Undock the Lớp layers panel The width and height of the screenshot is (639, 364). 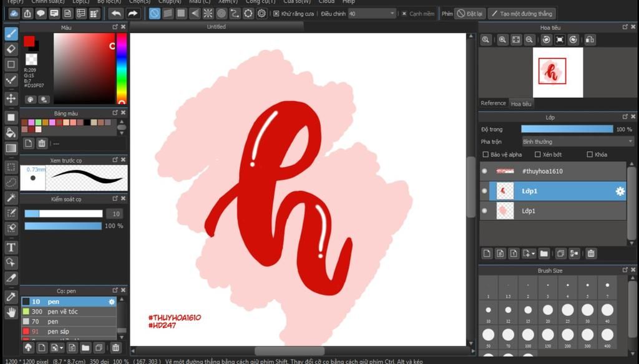[625, 117]
